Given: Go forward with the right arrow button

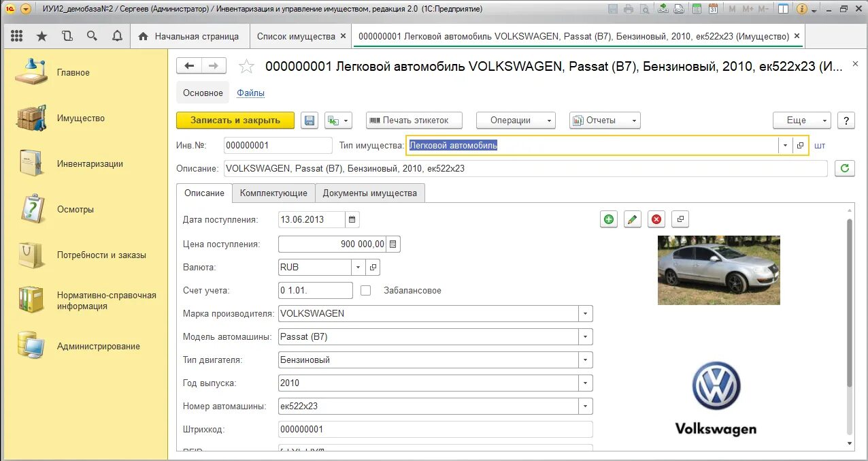Looking at the screenshot, I should click(214, 65).
